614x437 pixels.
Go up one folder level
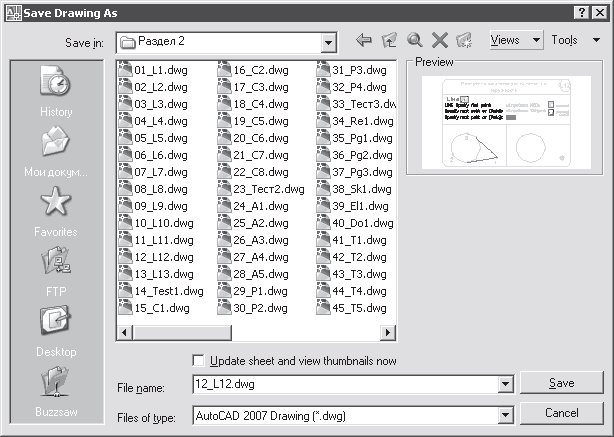tap(389, 41)
